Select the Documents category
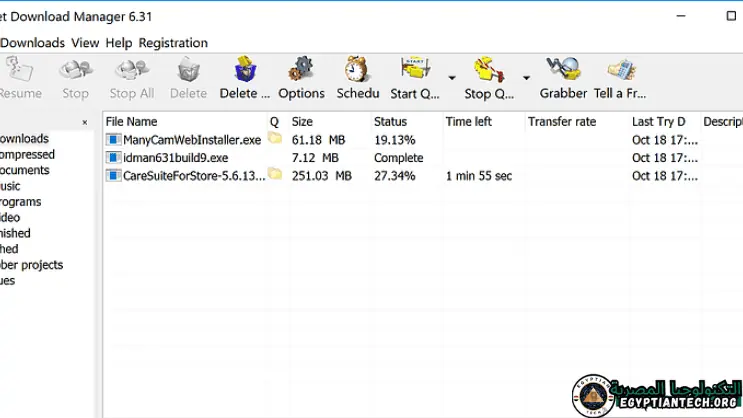 pos(25,170)
